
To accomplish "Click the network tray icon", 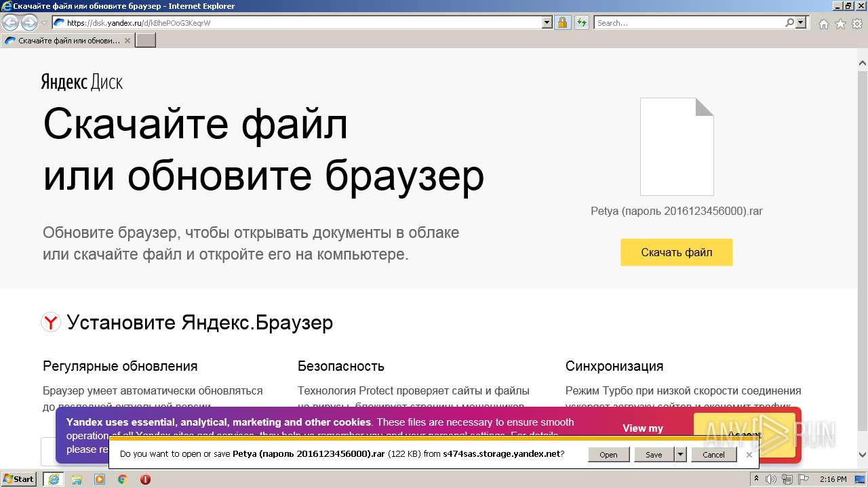I will (x=787, y=479).
